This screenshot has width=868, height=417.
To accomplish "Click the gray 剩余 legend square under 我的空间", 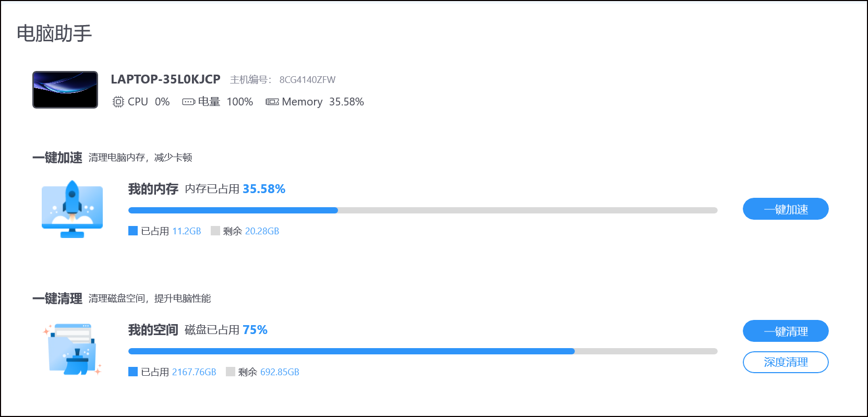I will click(230, 372).
